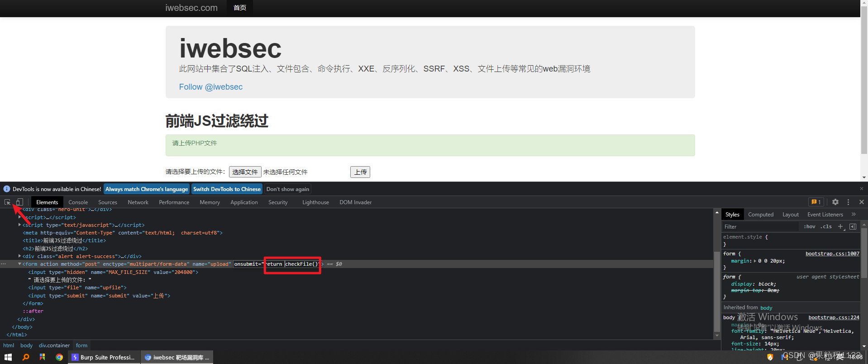Open the Windows Start menu
Viewport: 868px width, 364px height.
(8, 357)
